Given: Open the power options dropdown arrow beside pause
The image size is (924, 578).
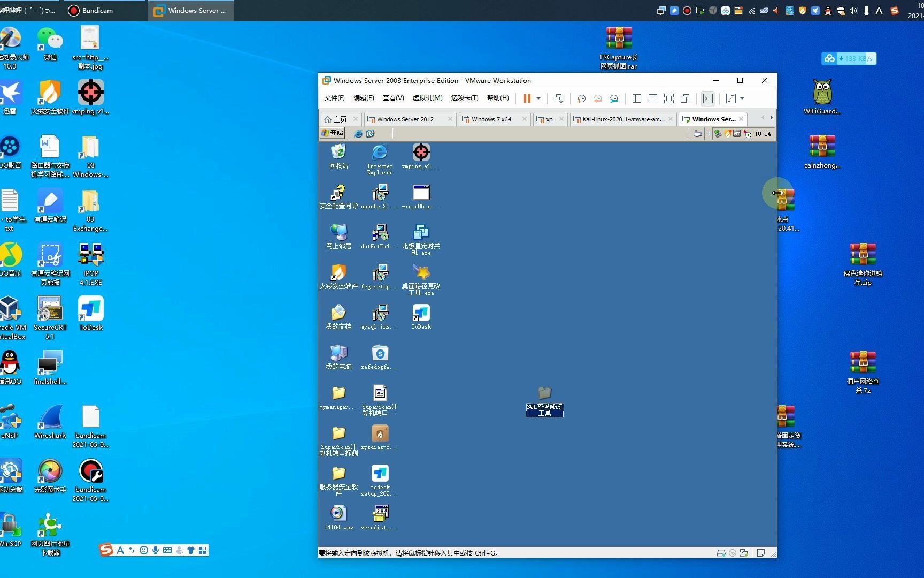Looking at the screenshot, I should point(538,98).
